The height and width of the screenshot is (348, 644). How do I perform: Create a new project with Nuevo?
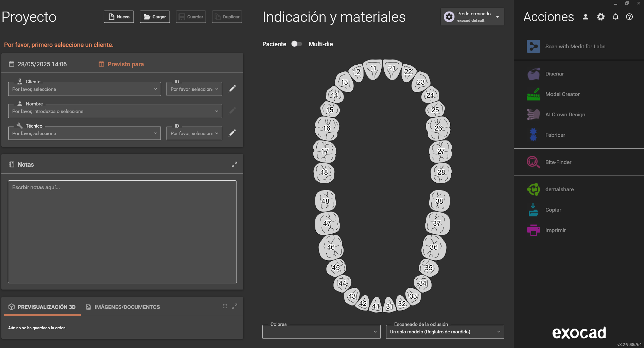tap(119, 17)
